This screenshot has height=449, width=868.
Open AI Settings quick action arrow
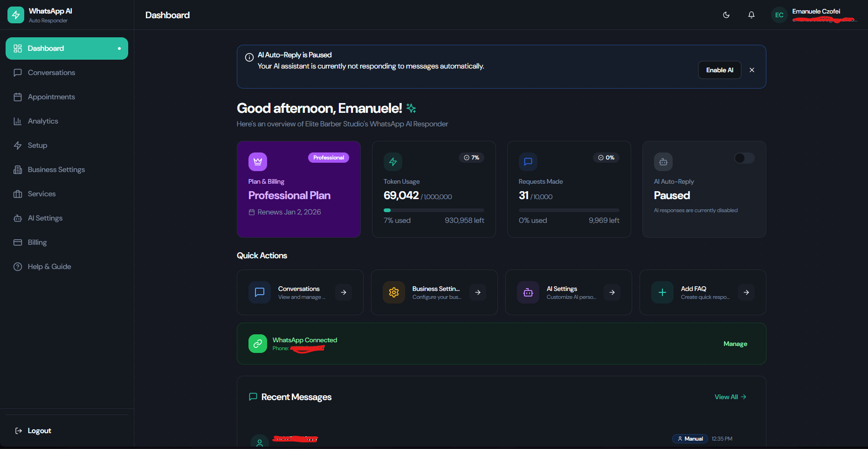tap(612, 292)
